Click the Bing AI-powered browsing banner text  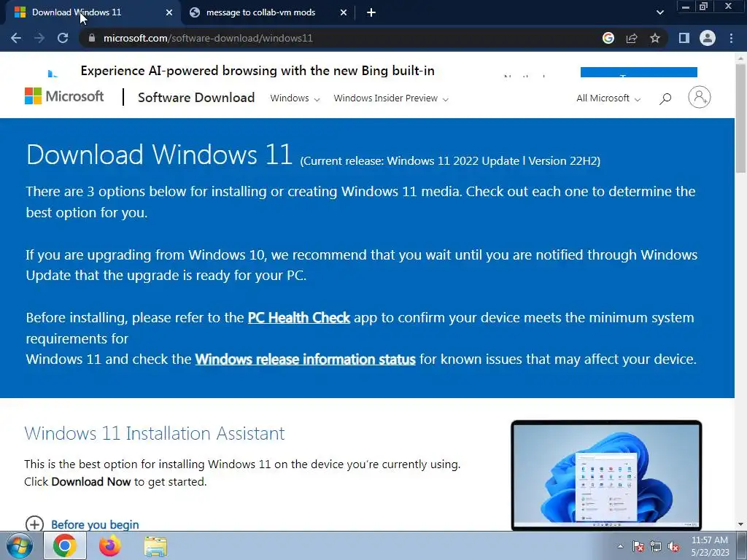tap(258, 71)
